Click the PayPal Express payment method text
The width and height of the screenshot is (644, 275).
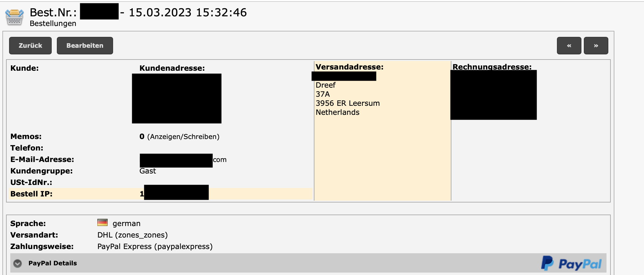coord(155,247)
